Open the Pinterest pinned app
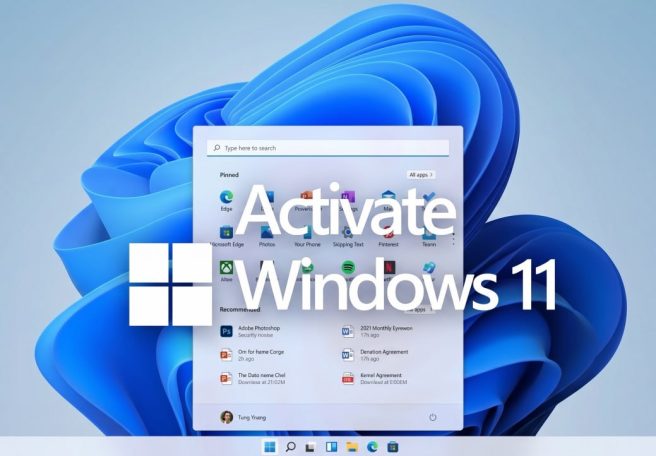The image size is (656, 456). pos(389,236)
